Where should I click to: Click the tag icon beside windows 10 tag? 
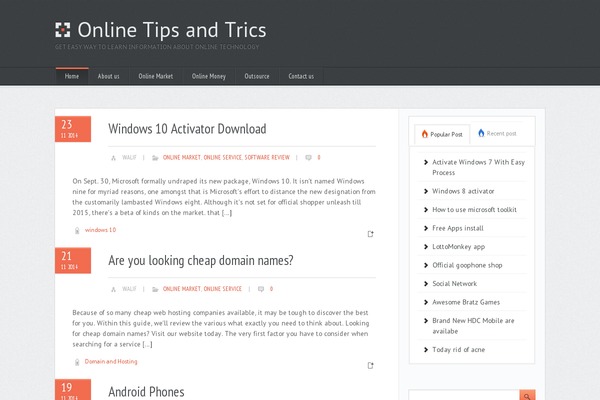(x=77, y=230)
